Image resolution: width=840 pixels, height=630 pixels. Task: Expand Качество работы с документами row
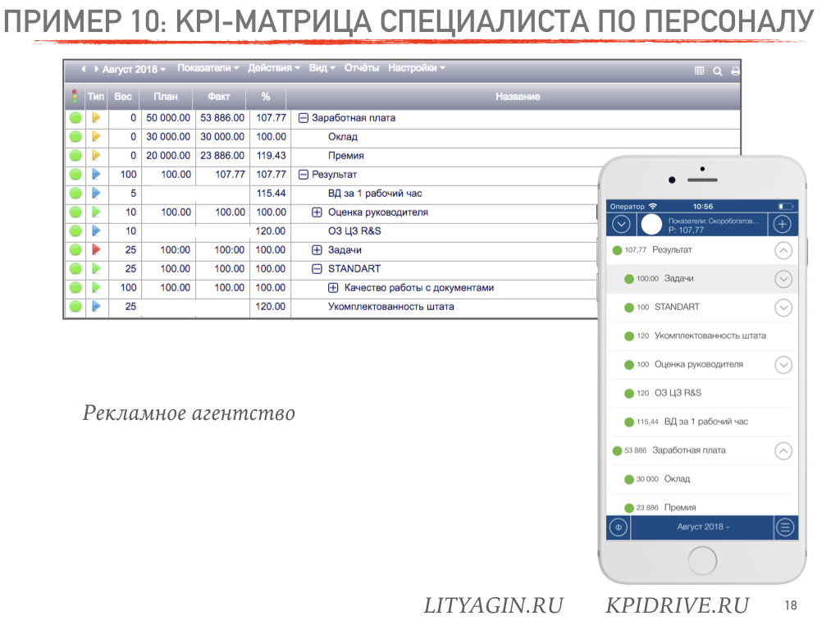click(333, 288)
